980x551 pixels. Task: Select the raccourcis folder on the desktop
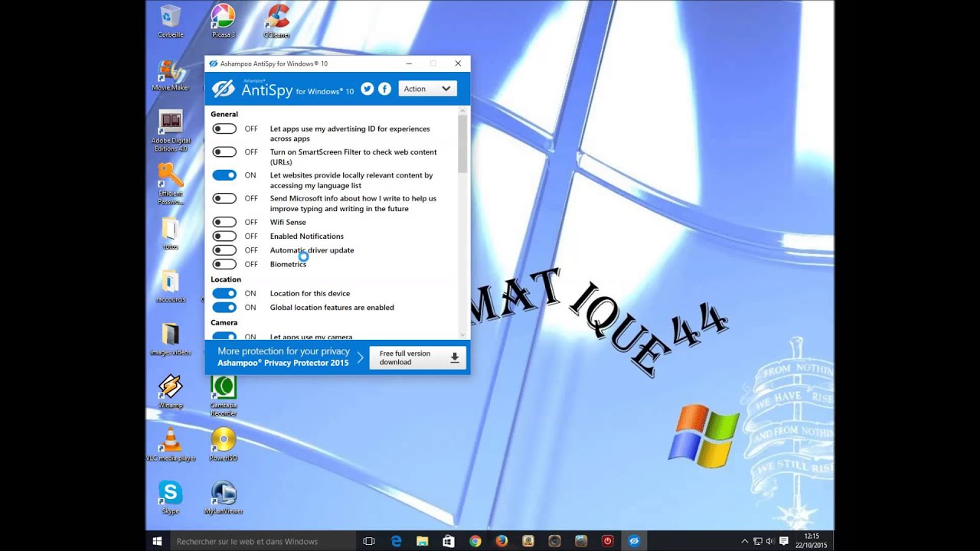170,286
